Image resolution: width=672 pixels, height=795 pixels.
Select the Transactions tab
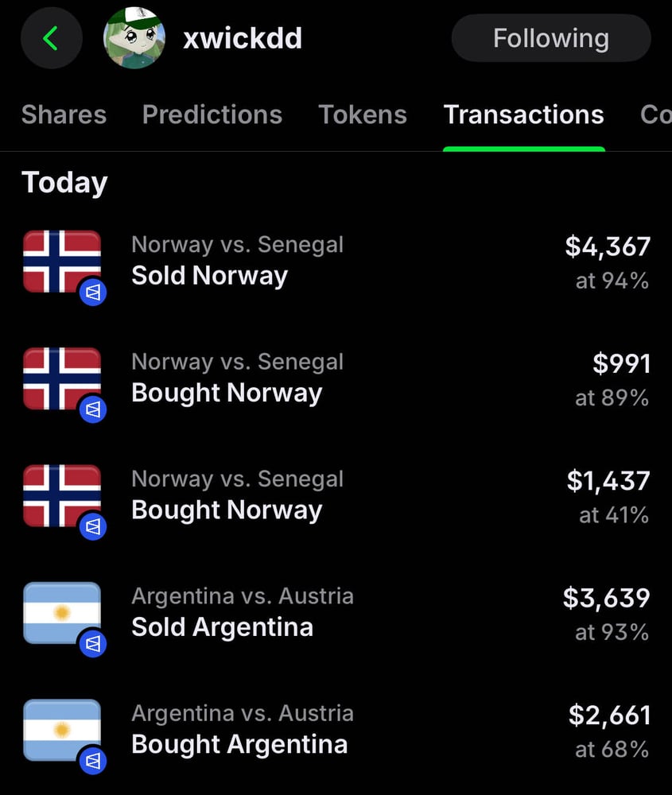(523, 114)
